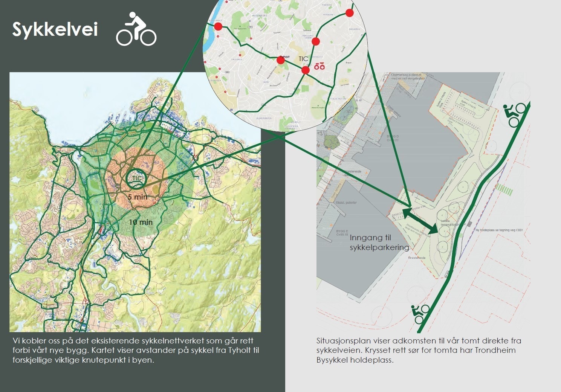Screen dimensions: 561x392
Task: Click the caption starting 'Vi kobler oss'
Action: (x=136, y=350)
